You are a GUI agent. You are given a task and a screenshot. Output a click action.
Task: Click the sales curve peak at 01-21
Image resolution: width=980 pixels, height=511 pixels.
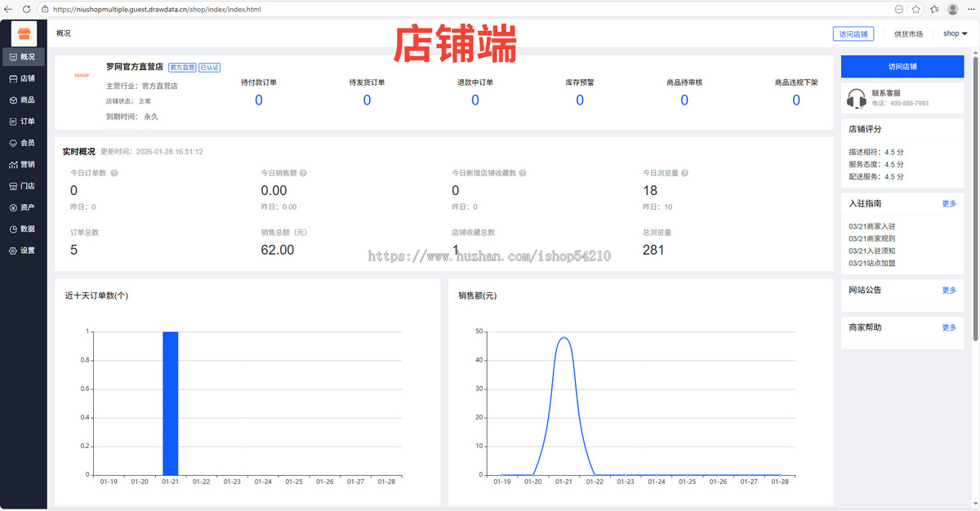pyautogui.click(x=563, y=337)
